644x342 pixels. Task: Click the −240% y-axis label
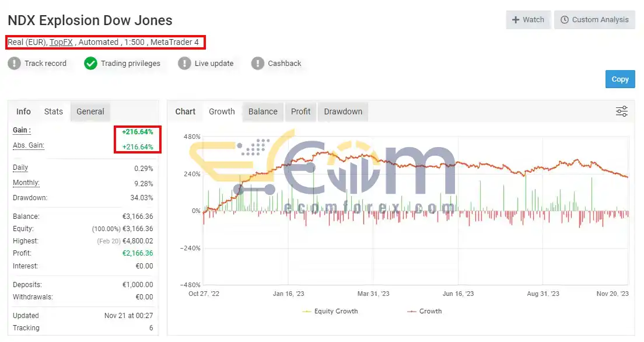point(190,248)
